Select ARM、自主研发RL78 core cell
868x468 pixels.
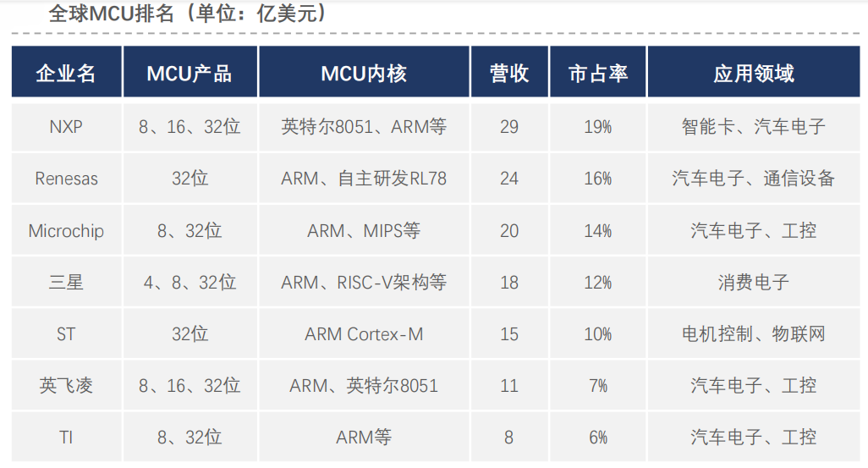pos(365,179)
